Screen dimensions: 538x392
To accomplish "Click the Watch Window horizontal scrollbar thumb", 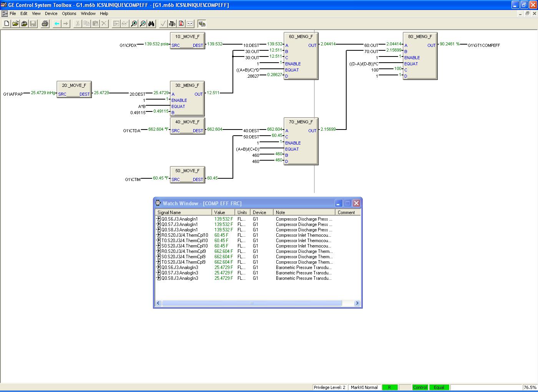I will [252, 303].
